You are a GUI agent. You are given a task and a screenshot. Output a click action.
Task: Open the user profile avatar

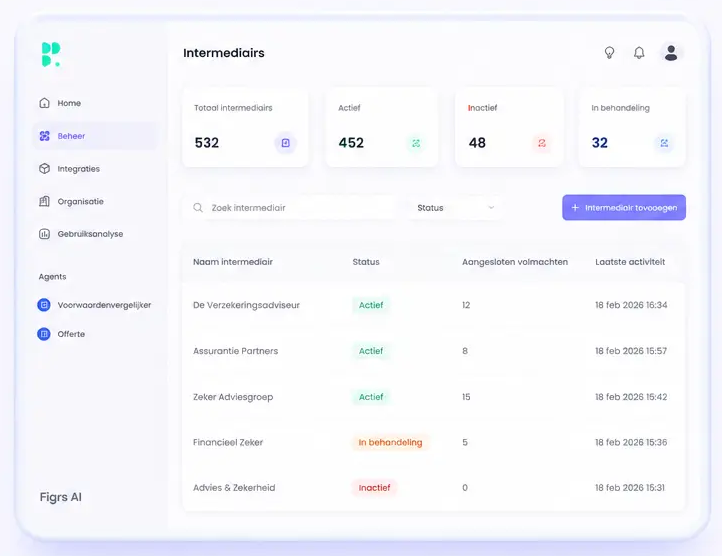tap(671, 53)
